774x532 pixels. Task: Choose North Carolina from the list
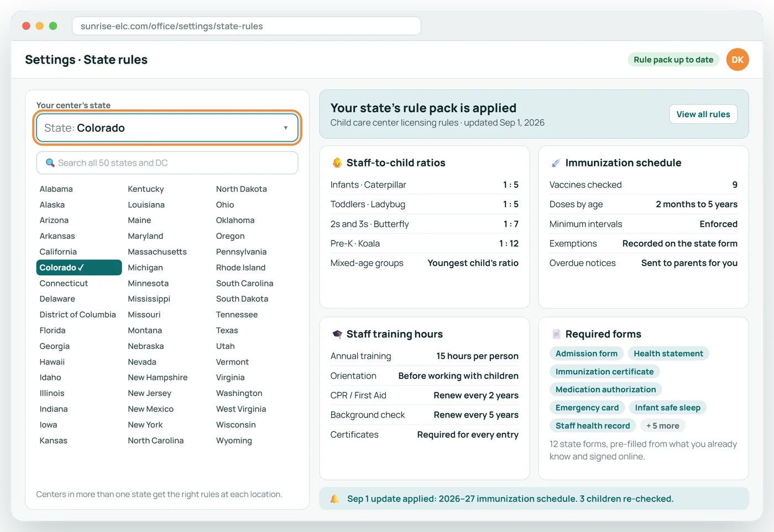coord(155,440)
